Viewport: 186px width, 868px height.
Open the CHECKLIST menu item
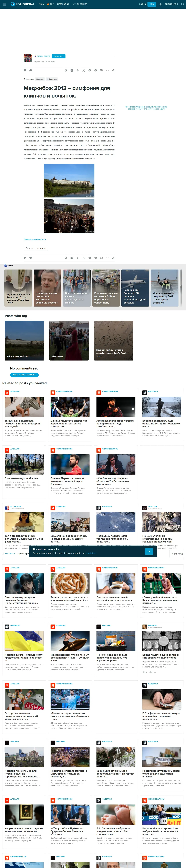coord(80,4)
